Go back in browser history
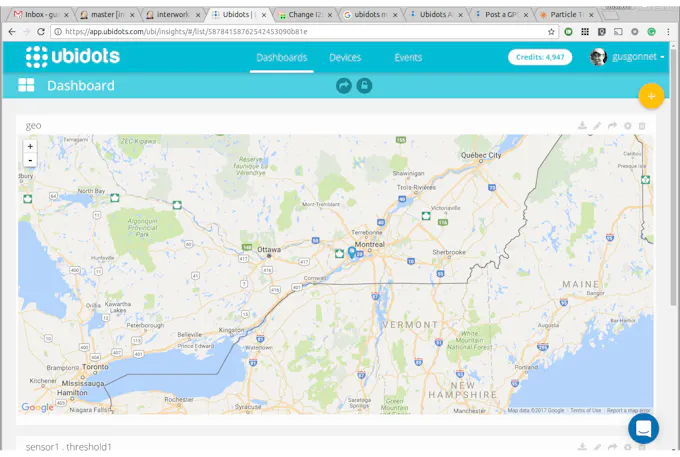 coord(12,32)
